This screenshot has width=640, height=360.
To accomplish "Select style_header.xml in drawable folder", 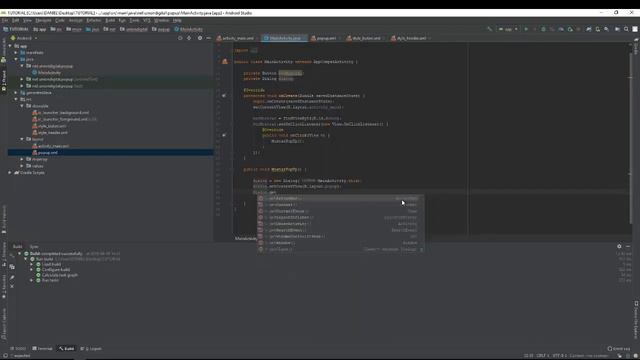I will [50, 133].
